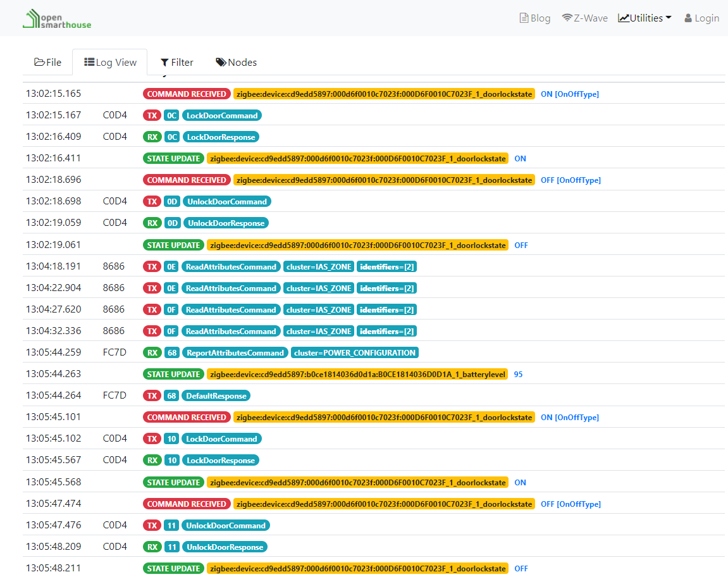Switch to the Nodes tab
Screen dimensions: 728x584
[x=236, y=62]
